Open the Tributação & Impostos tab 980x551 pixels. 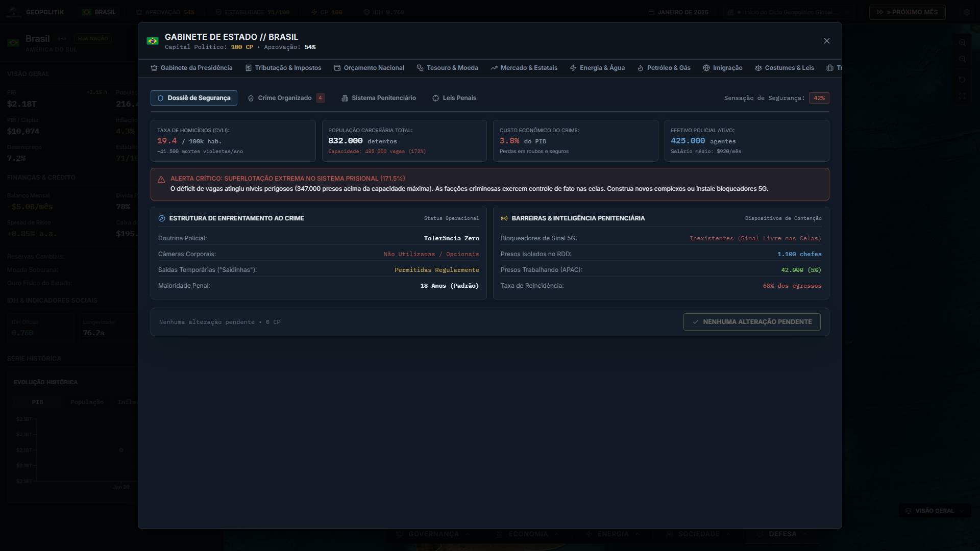click(283, 68)
